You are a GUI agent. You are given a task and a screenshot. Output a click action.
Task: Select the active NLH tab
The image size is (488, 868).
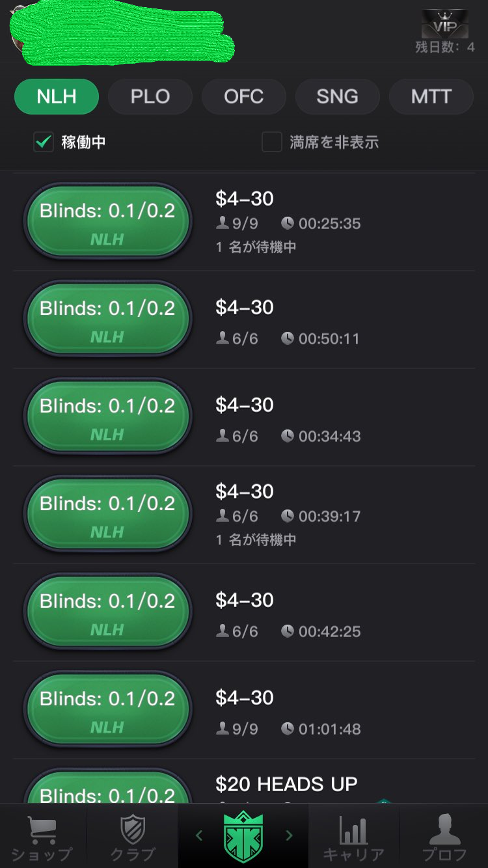point(57,96)
